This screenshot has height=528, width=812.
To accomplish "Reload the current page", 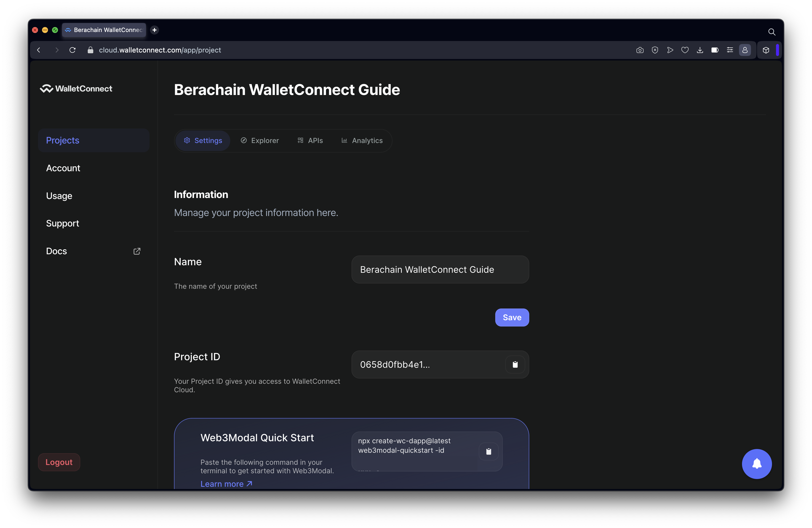I will point(72,50).
